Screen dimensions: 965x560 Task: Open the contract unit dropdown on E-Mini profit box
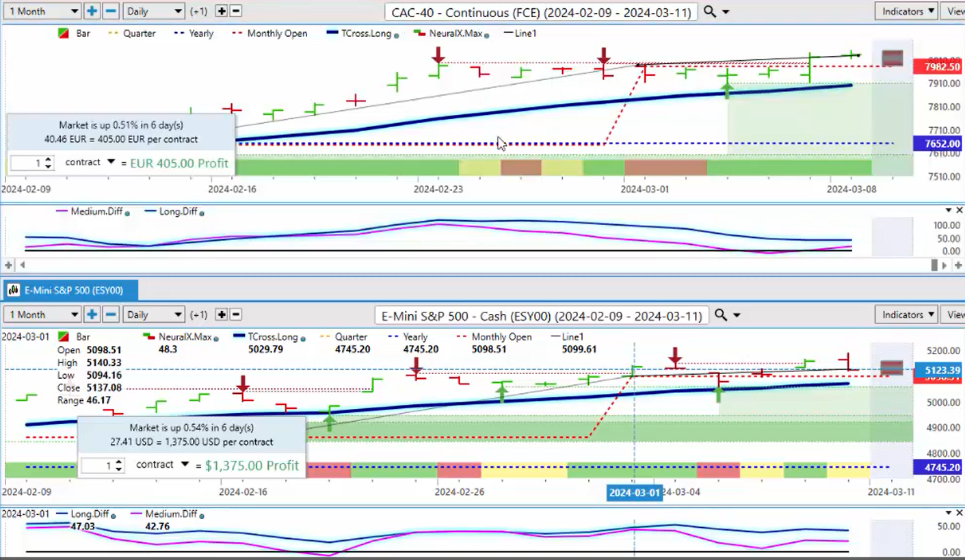coord(185,464)
